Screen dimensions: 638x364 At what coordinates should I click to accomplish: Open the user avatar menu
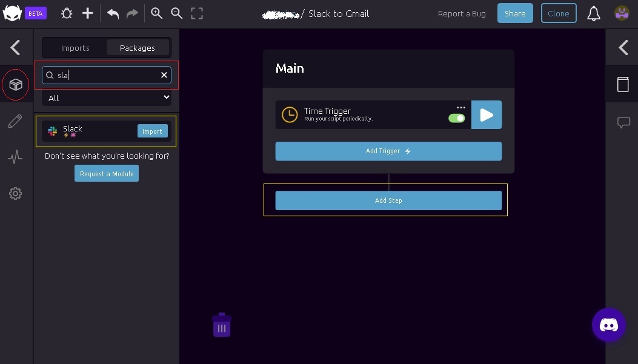pos(622,13)
